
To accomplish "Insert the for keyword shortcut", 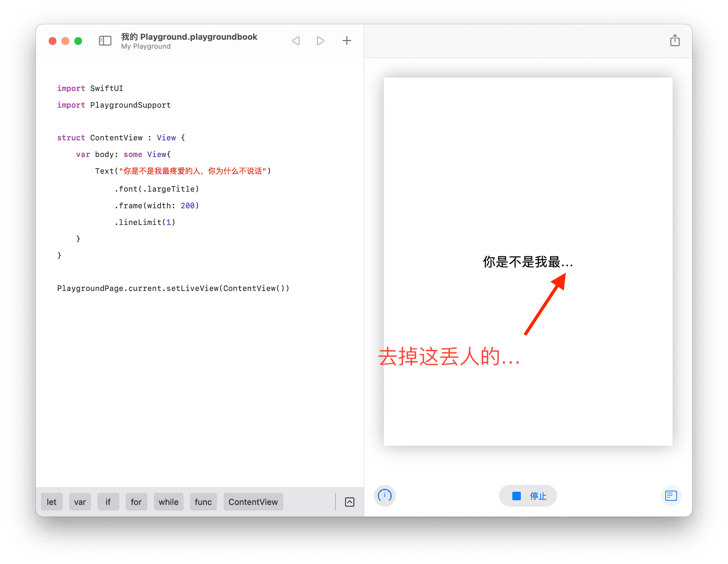I will tap(136, 502).
